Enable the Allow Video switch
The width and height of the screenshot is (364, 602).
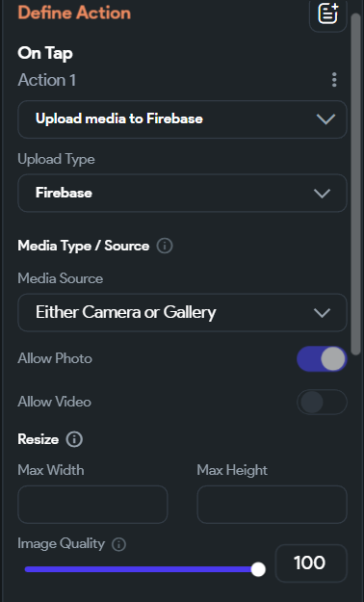pos(322,402)
